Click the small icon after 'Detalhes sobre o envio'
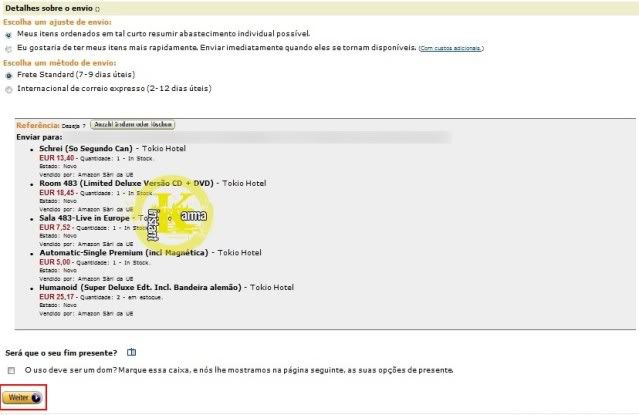Viewport: 639px width, 415px height. tap(97, 9)
